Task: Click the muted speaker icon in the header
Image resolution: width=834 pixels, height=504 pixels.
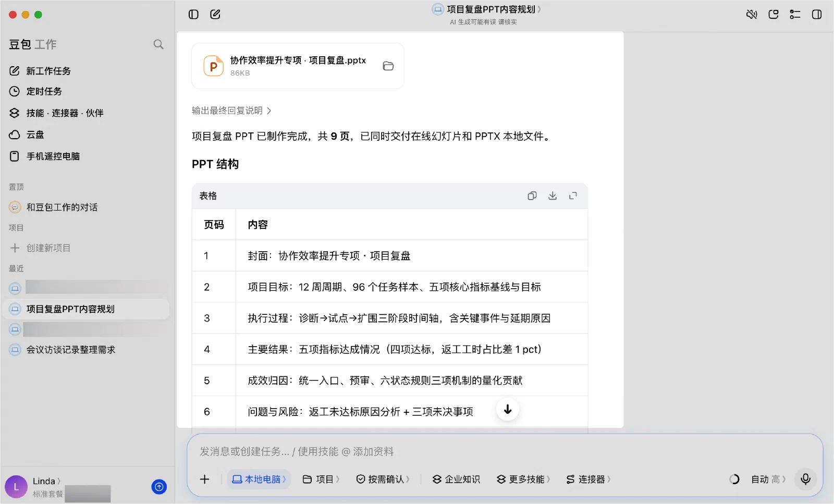Action: (752, 15)
